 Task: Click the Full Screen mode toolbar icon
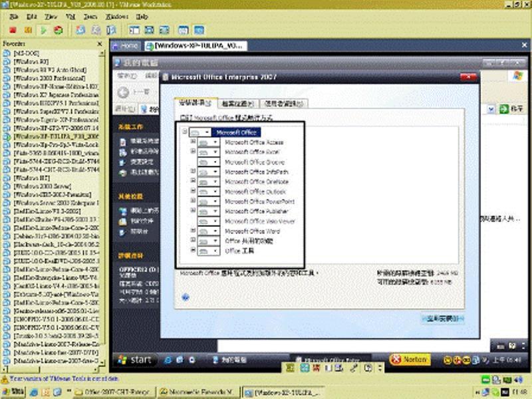coord(164,30)
